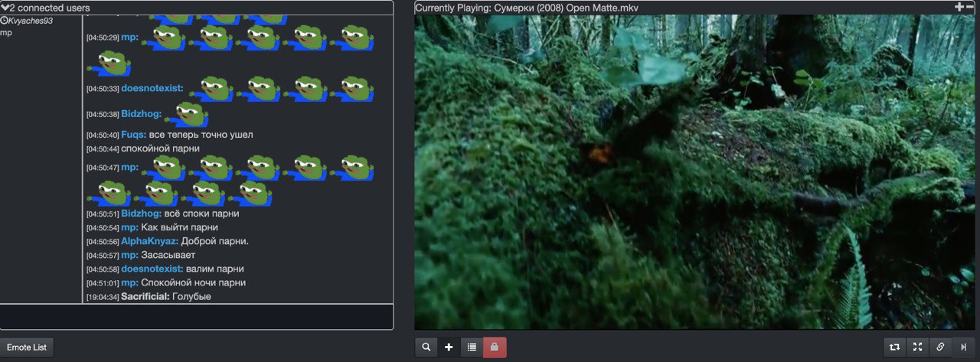The width and height of the screenshot is (980, 362).
Task: Open the Emote List
Action: coord(27,347)
